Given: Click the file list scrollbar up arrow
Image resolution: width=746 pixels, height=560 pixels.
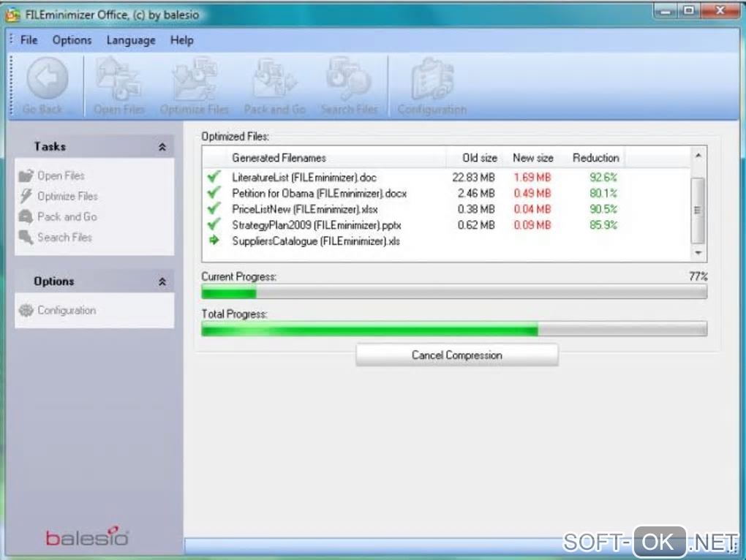Looking at the screenshot, I should click(698, 156).
